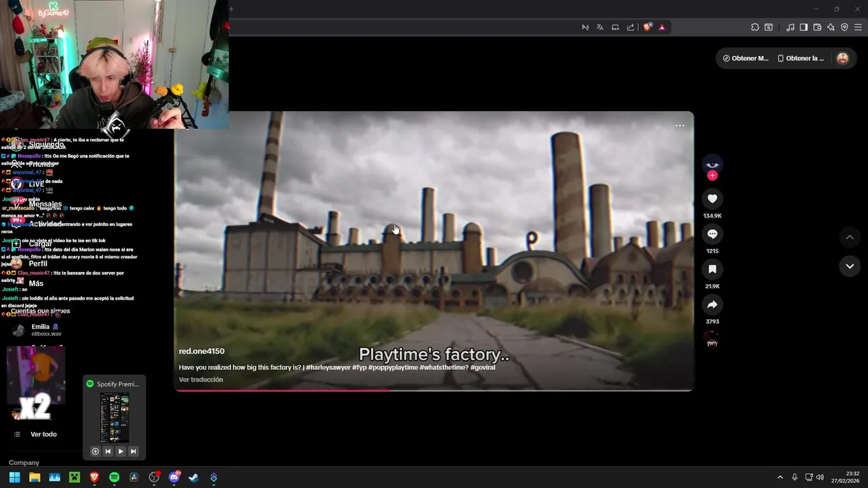Click previous track in Spotify preview
868x488 pixels.
click(108, 451)
